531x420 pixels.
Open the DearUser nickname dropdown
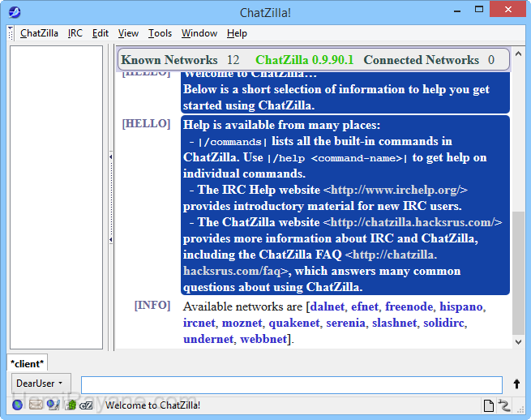click(41, 384)
